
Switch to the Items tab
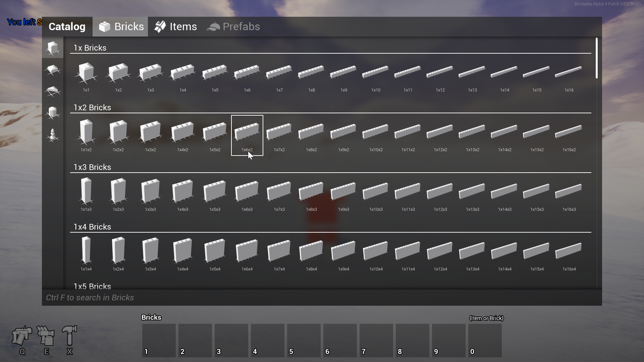[175, 26]
